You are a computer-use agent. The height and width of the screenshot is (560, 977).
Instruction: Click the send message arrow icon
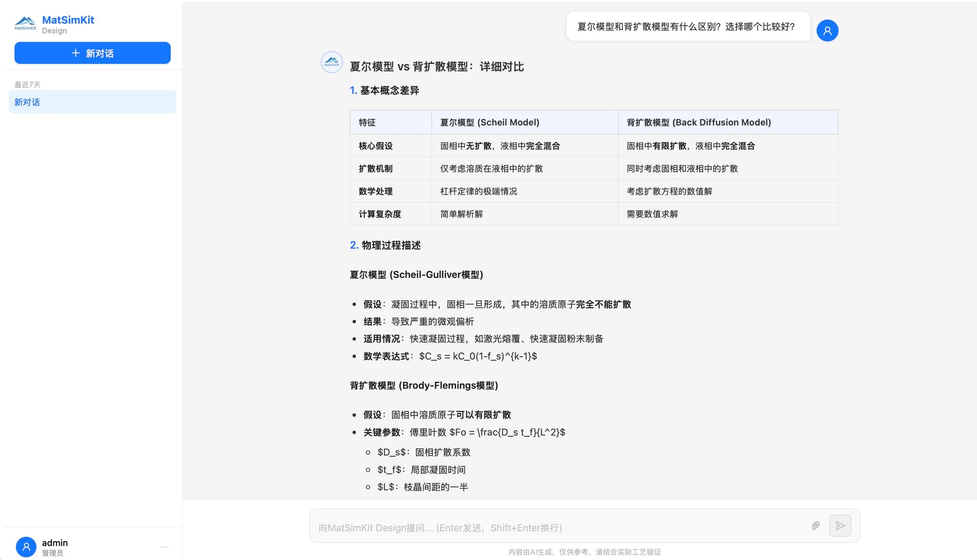pos(840,525)
